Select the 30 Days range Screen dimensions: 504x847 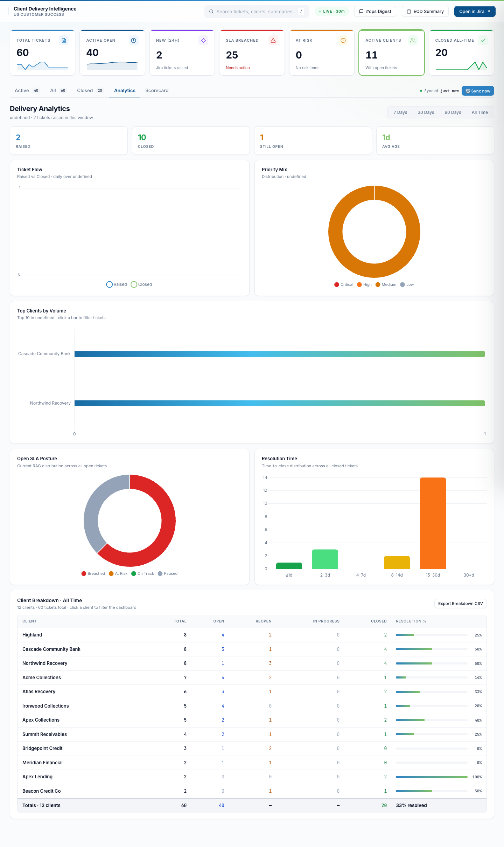pyautogui.click(x=426, y=112)
